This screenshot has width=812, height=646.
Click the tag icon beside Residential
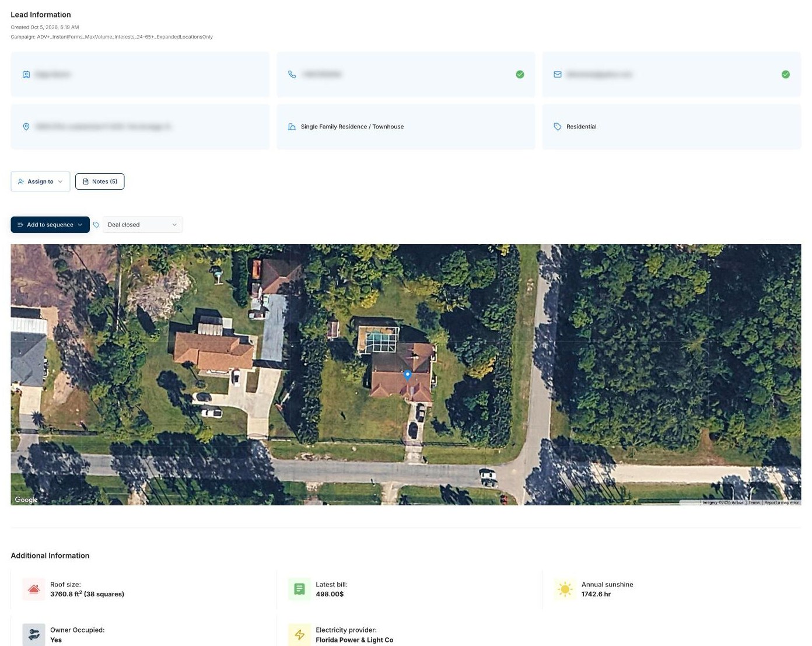(558, 127)
